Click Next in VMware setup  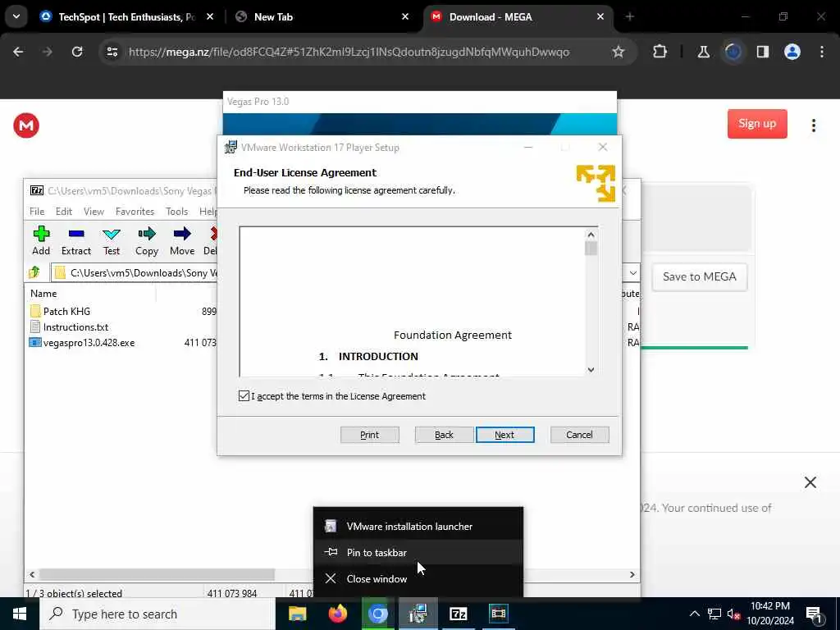click(504, 435)
